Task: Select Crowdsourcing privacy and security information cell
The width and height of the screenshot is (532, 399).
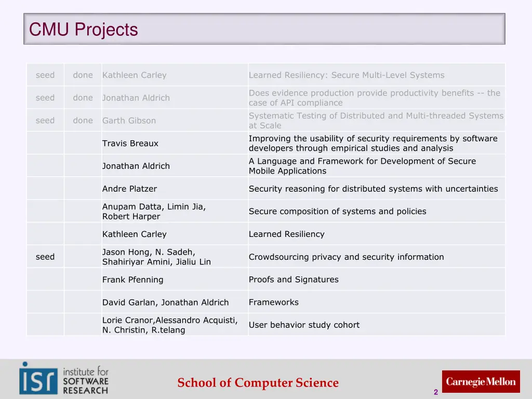Action: pyautogui.click(x=346, y=257)
